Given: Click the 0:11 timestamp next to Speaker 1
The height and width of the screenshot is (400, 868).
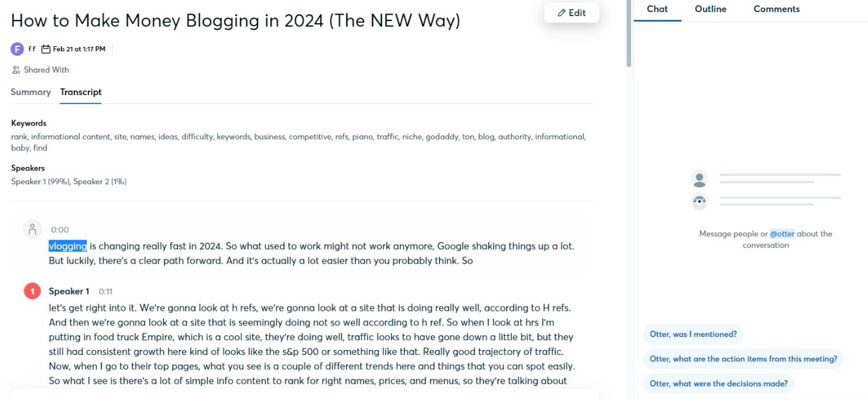Looking at the screenshot, I should [105, 291].
